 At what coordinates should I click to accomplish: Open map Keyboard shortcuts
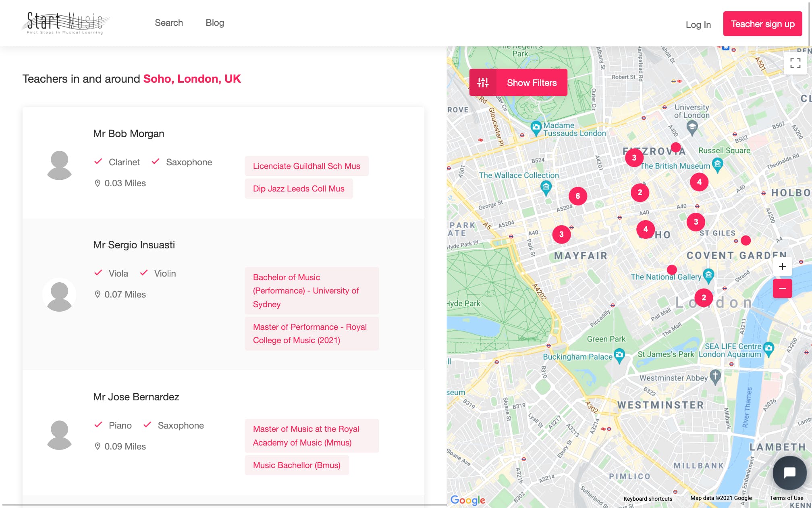point(648,499)
